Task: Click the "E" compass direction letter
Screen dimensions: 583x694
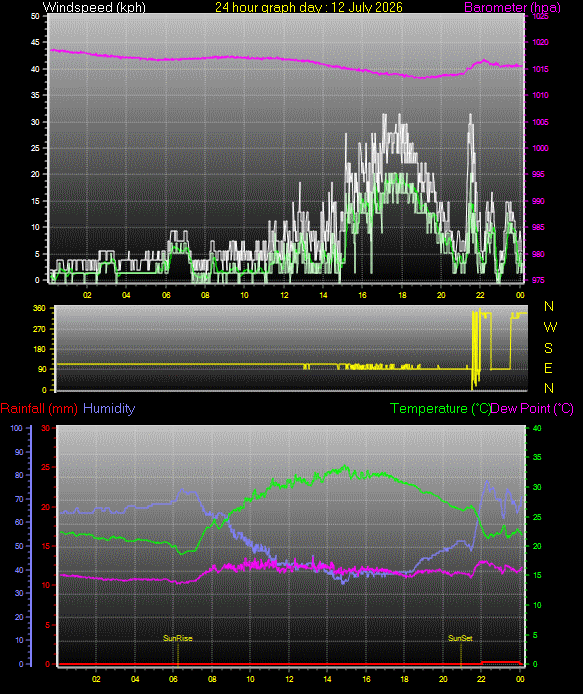Action: (548, 368)
